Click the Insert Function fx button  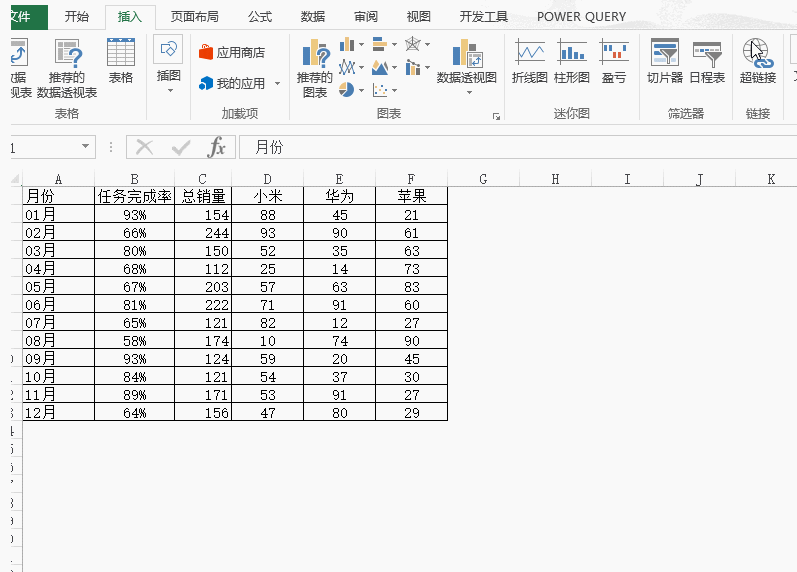[x=216, y=147]
